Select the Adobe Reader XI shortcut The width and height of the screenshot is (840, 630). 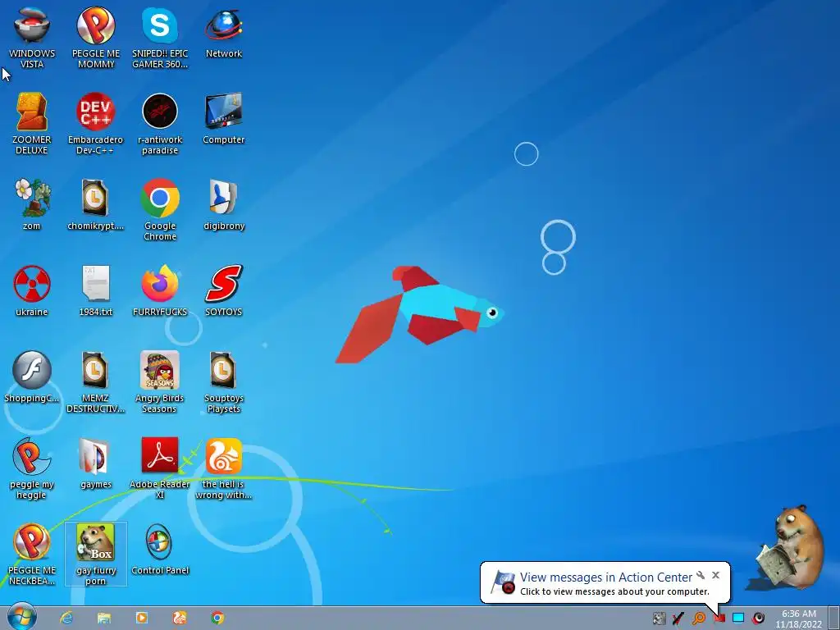click(x=160, y=468)
